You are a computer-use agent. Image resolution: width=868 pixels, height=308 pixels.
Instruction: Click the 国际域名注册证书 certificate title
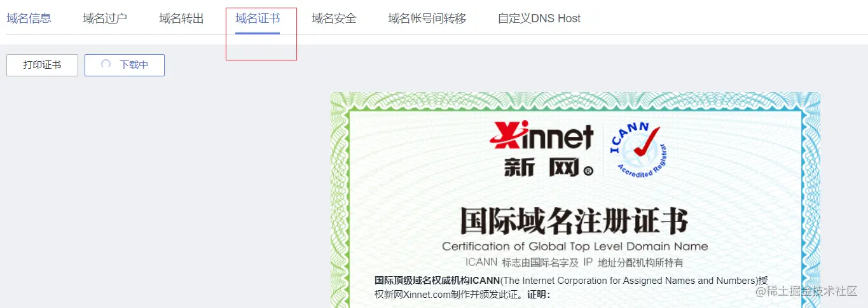pos(574,221)
